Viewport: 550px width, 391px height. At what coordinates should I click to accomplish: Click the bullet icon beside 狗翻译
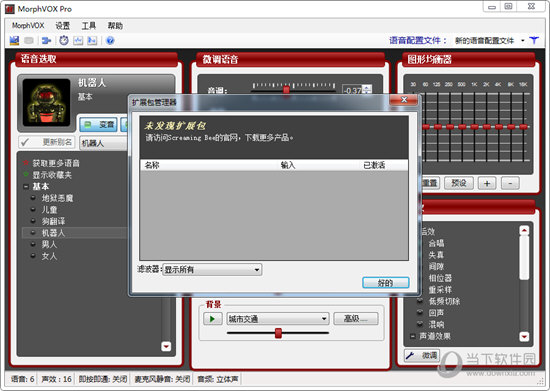tap(33, 221)
